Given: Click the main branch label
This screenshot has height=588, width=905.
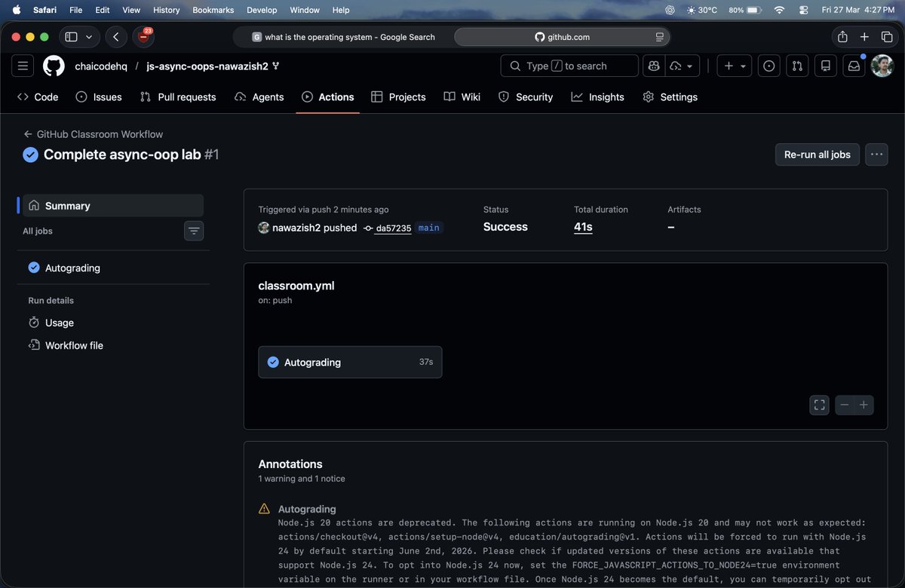Looking at the screenshot, I should 428,228.
